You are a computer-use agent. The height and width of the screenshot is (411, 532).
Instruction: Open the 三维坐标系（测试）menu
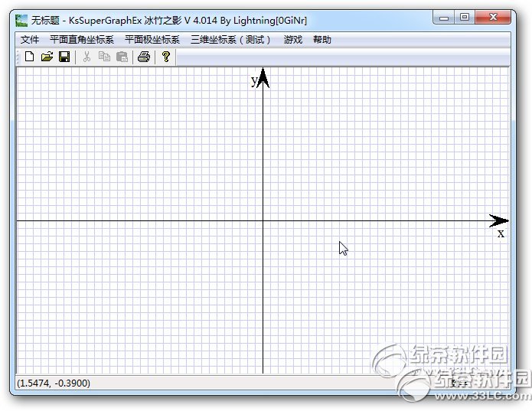[230, 40]
